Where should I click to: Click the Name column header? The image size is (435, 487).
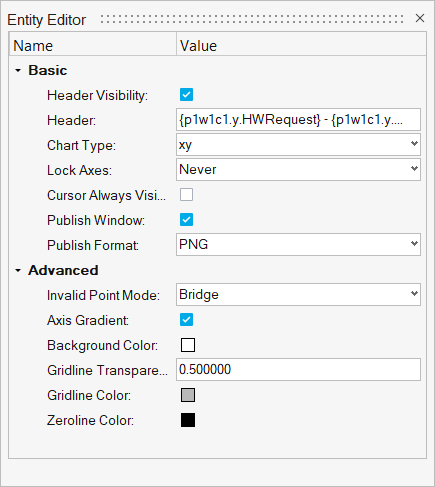(93, 46)
